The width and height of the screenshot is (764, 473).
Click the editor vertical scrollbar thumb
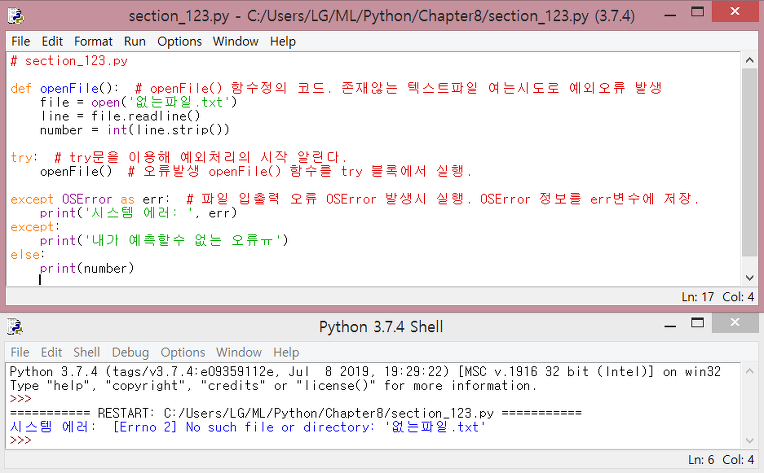[749, 162]
